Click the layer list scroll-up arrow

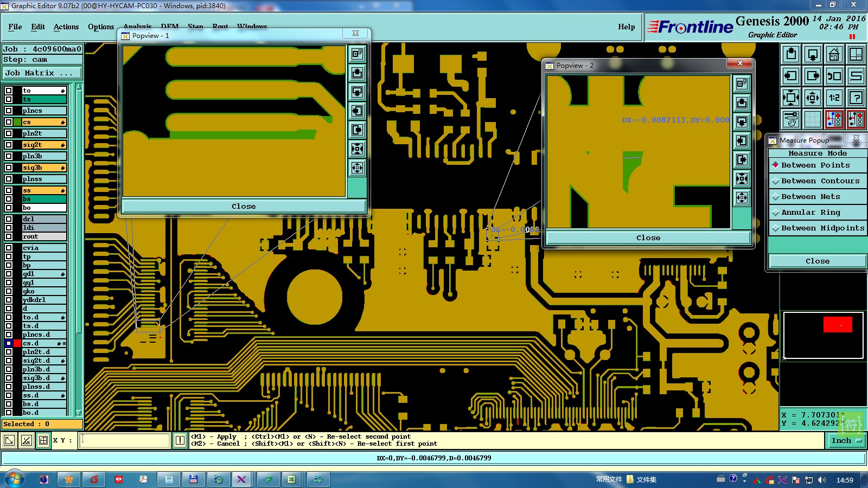click(x=79, y=87)
